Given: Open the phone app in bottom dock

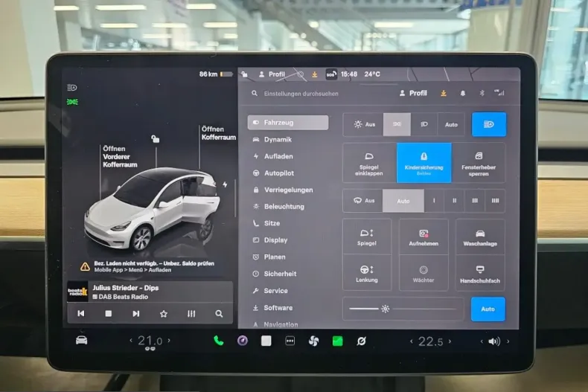Looking at the screenshot, I should [219, 341].
